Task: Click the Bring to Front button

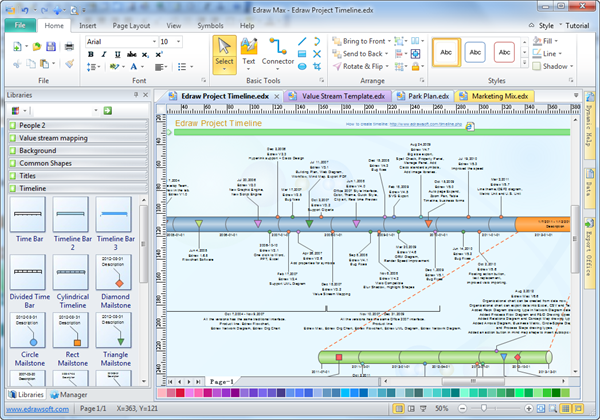Action: [363, 40]
